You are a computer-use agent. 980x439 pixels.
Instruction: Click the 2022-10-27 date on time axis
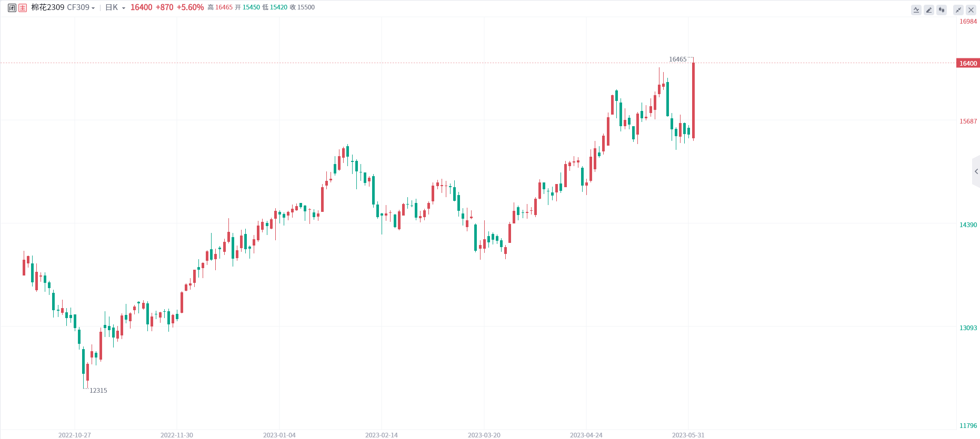point(75,435)
